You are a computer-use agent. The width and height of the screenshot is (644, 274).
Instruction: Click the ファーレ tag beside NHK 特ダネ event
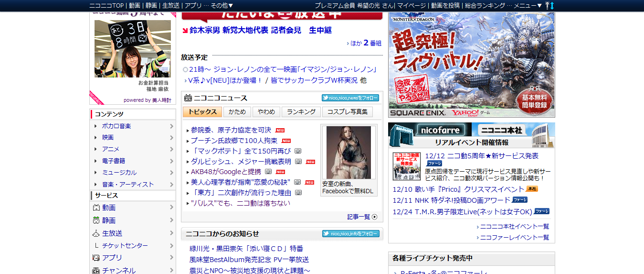520,200
